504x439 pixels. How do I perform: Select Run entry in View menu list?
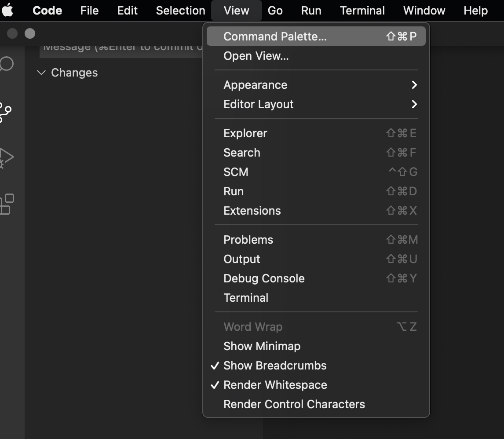pyautogui.click(x=316, y=191)
